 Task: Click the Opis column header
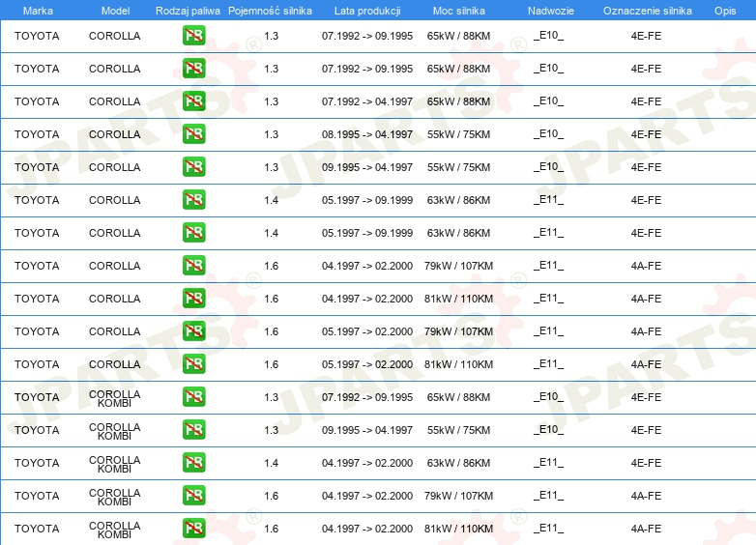coord(725,11)
